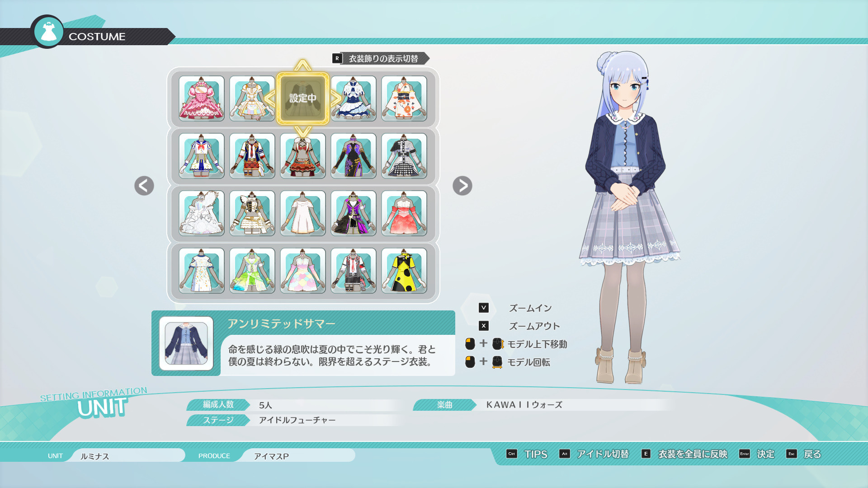The height and width of the screenshot is (488, 868).
Task: Click the up arrow above the selected costume
Action: point(302,66)
